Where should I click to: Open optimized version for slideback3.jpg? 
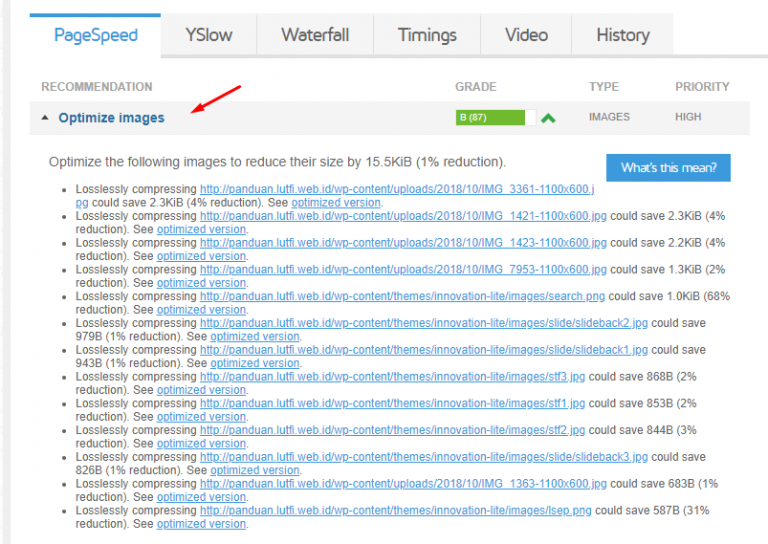pyautogui.click(x=255, y=470)
